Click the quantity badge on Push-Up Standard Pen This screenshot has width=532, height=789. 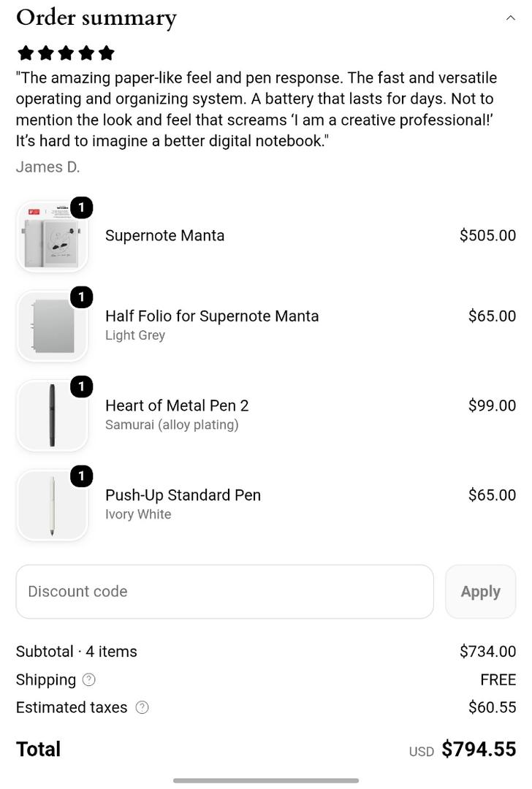click(x=82, y=476)
